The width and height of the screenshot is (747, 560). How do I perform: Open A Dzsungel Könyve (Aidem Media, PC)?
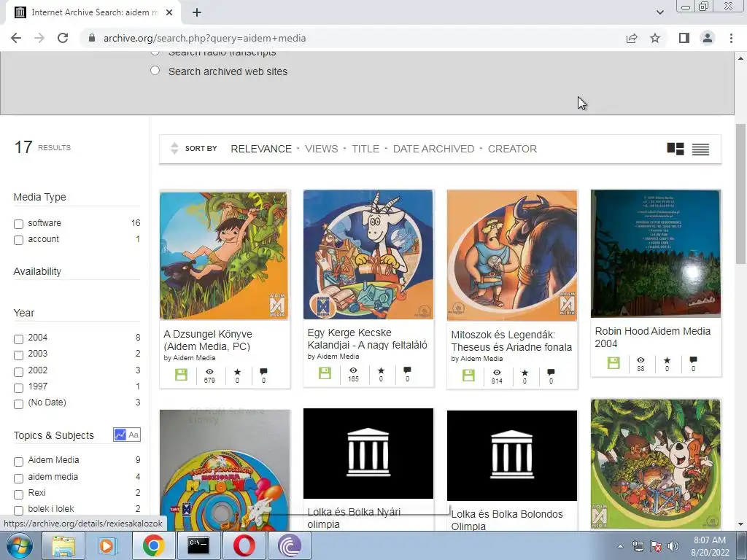pyautogui.click(x=208, y=340)
